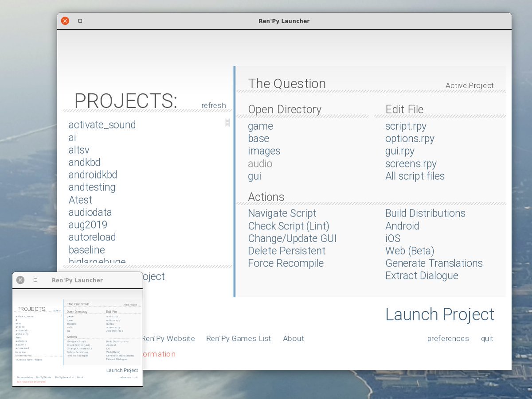
Task: Edit options.rpy in large window
Action: click(410, 139)
